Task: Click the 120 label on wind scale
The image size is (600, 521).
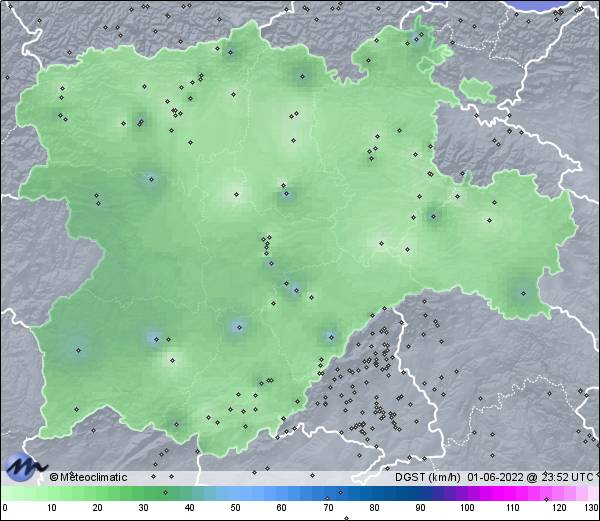Action: pyautogui.click(x=559, y=508)
